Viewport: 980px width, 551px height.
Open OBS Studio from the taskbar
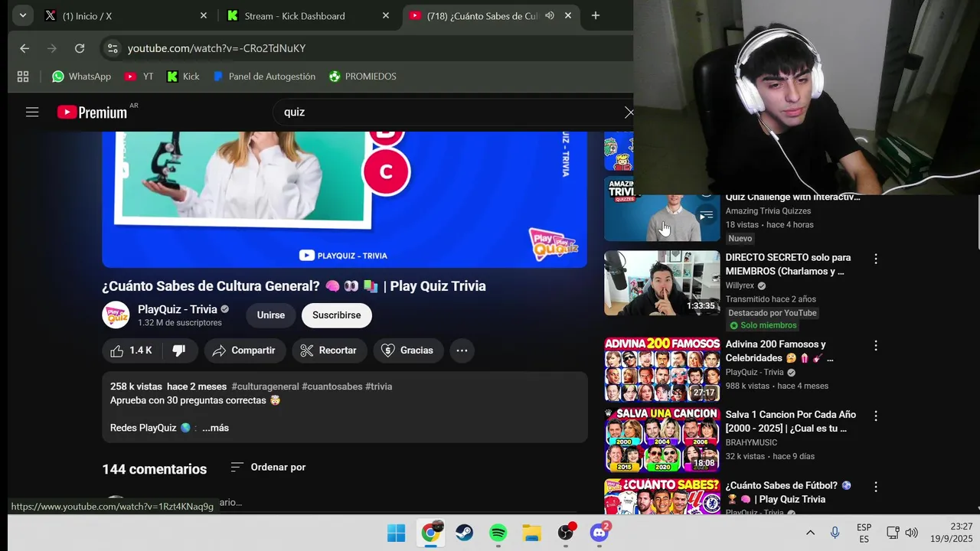(x=566, y=533)
